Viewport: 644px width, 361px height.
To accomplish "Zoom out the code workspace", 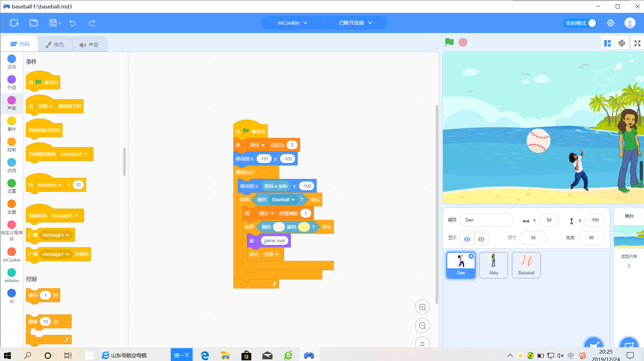I will [x=422, y=326].
